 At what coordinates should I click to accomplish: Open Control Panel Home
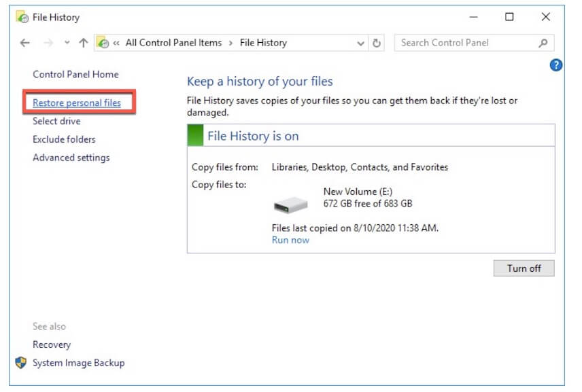[x=75, y=75]
